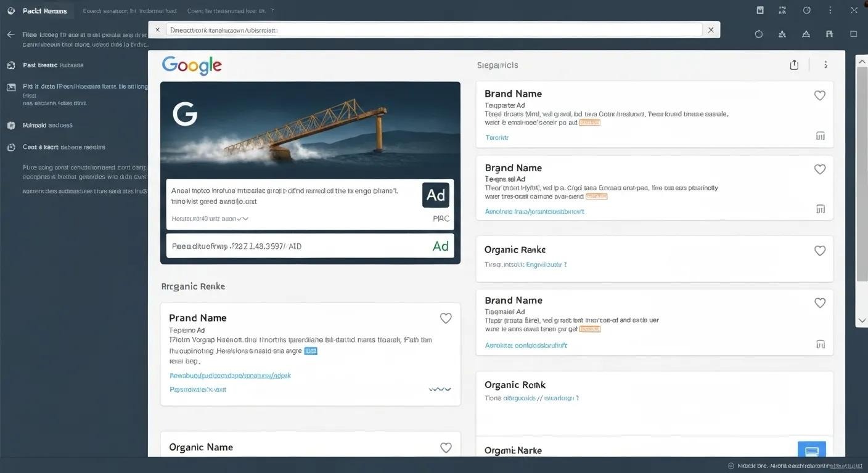The width and height of the screenshot is (868, 473).
Task: Click the columns icon in first Brand Name card
Action: click(821, 136)
